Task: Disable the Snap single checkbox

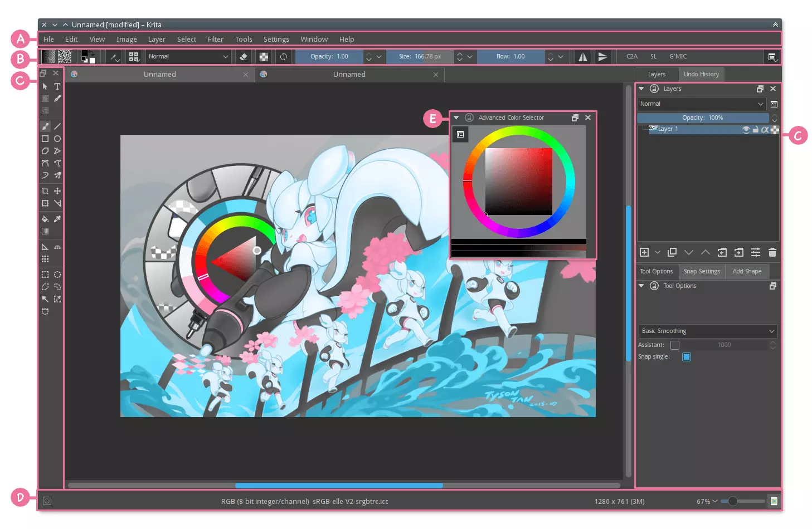Action: (687, 357)
